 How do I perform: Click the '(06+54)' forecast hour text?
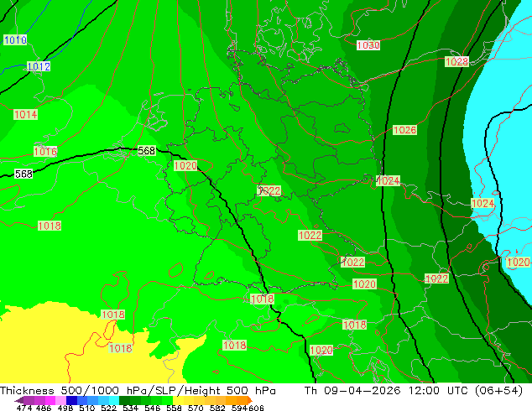coord(498,390)
